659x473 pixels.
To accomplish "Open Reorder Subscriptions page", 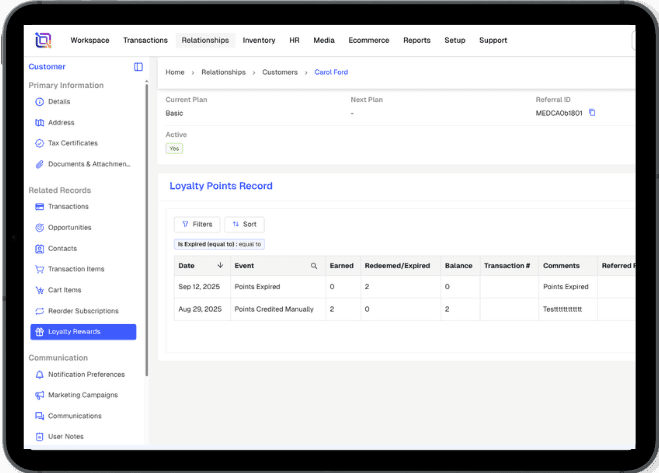I will tap(83, 311).
